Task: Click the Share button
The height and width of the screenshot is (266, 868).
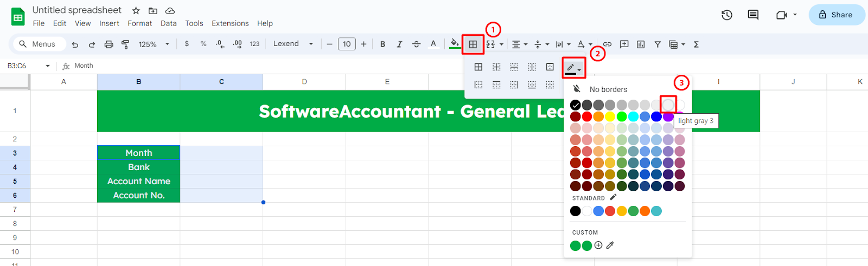Action: click(837, 15)
